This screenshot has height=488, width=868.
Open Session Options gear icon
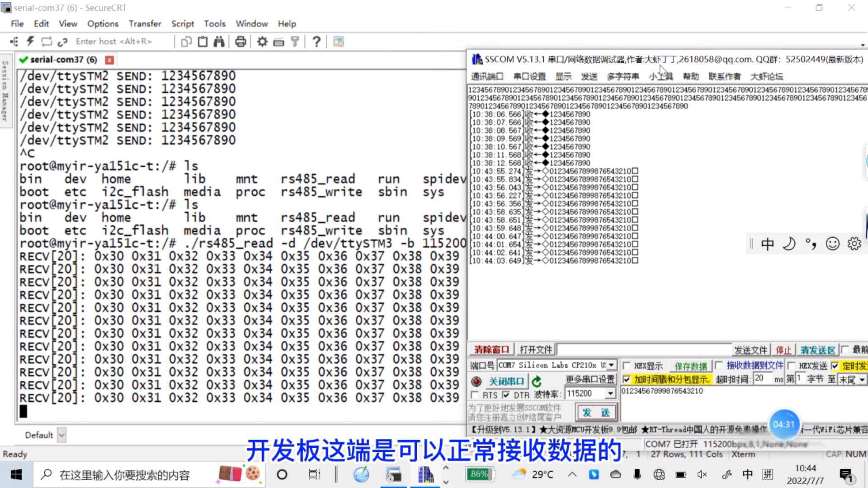pos(262,42)
